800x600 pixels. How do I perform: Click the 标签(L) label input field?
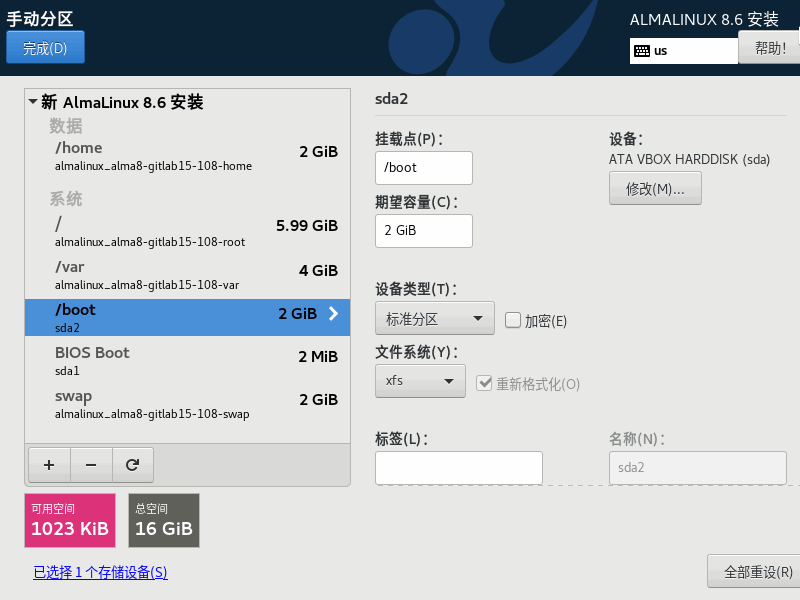pos(459,467)
